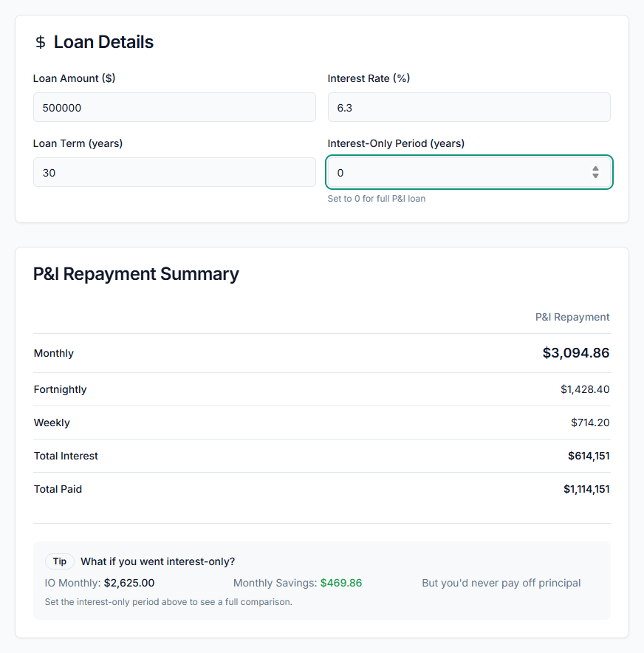This screenshot has height=653, width=644.
Task: Select the Loan Term years field
Action: coord(174,173)
